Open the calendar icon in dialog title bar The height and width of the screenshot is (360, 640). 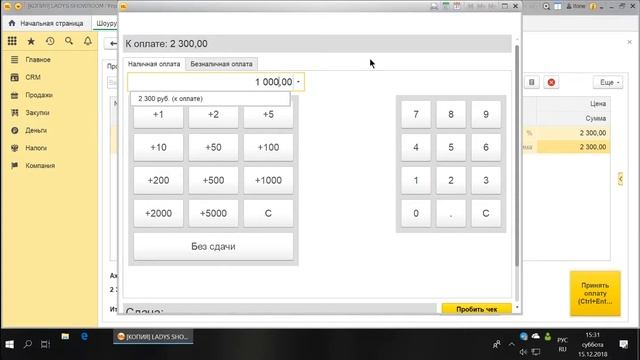[457, 6]
